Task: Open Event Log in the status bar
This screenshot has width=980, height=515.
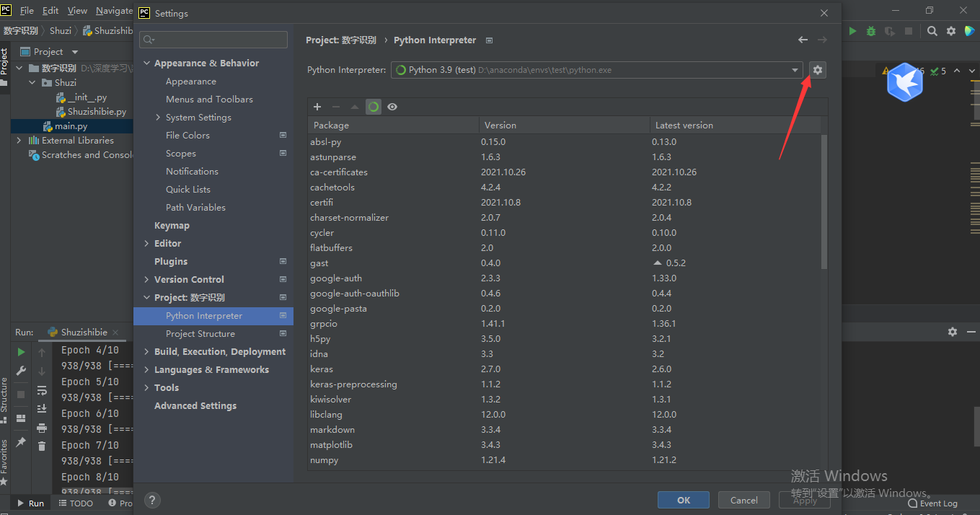Action: (x=933, y=503)
